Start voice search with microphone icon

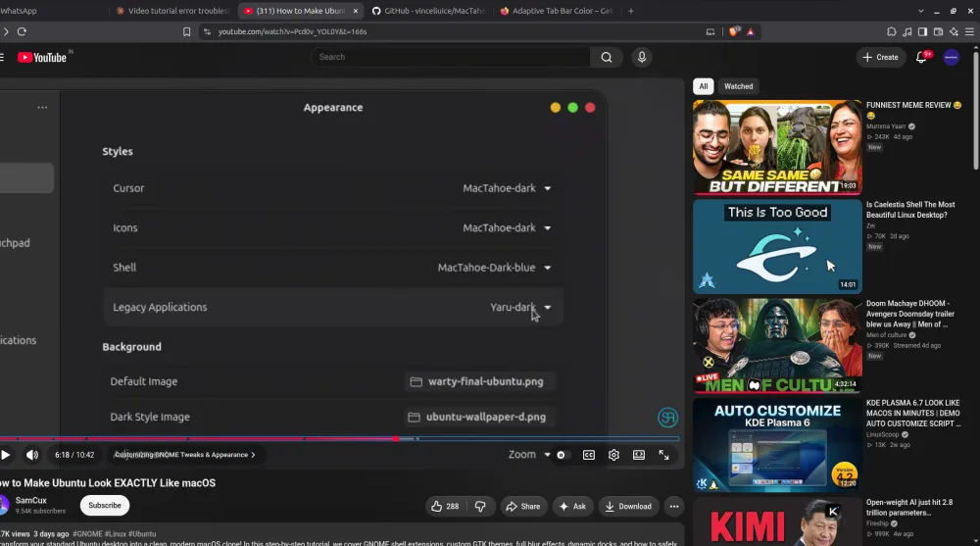pos(641,57)
